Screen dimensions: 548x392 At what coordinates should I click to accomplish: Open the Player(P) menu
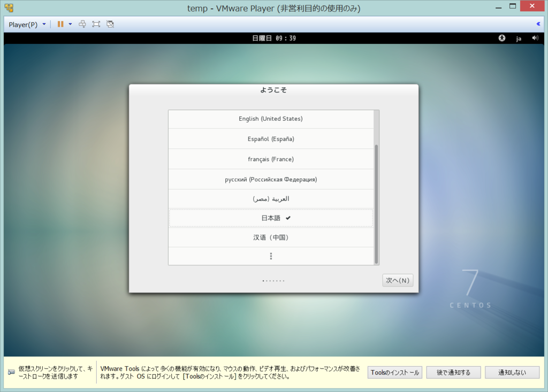click(x=23, y=25)
